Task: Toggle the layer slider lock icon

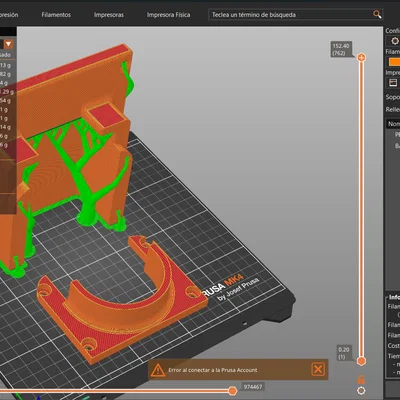Action: click(361, 379)
